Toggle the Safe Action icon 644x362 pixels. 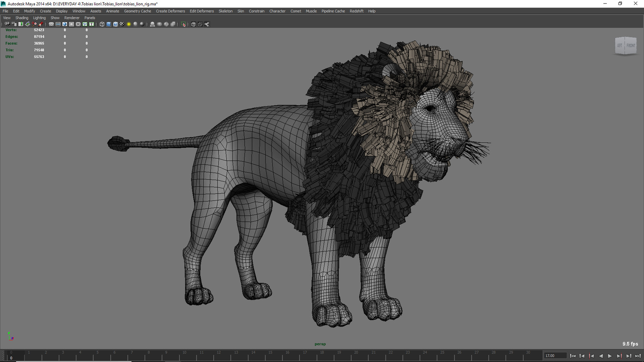[85, 24]
